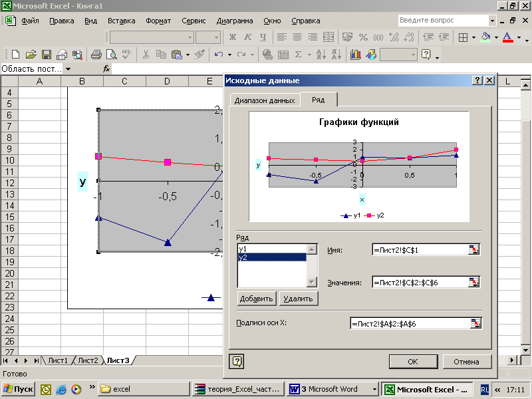Open the Undo history dropdown arrow
This screenshot has width=532, height=399.
[229, 55]
